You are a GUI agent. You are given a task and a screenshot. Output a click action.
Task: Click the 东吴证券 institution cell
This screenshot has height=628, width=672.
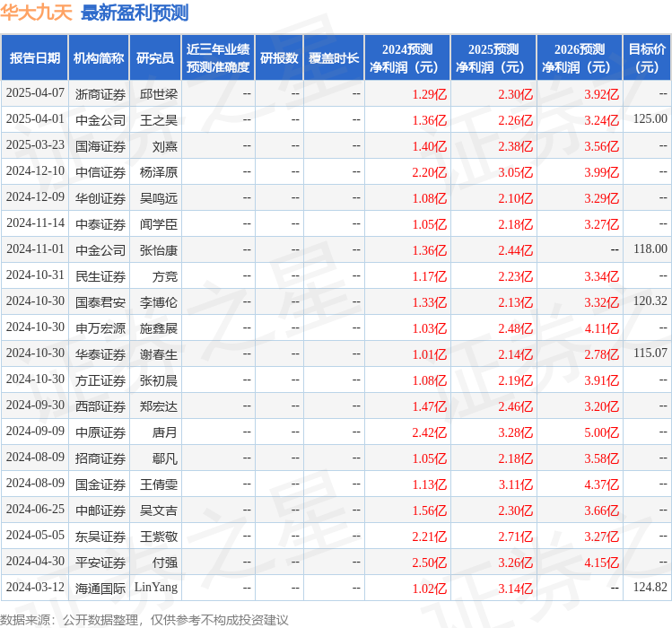(x=100, y=536)
